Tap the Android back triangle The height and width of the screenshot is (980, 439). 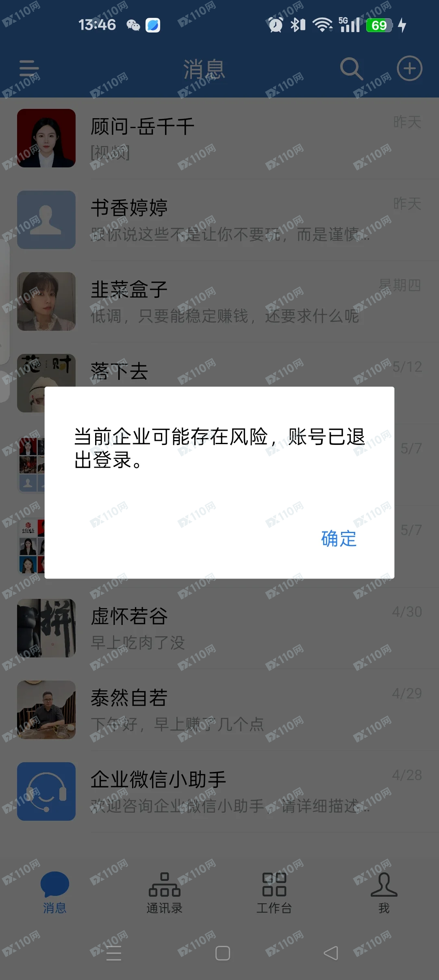[x=331, y=953]
